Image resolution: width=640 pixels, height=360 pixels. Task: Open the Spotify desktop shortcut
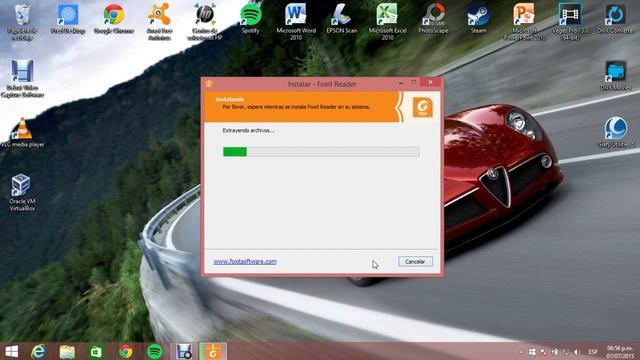pos(250,18)
